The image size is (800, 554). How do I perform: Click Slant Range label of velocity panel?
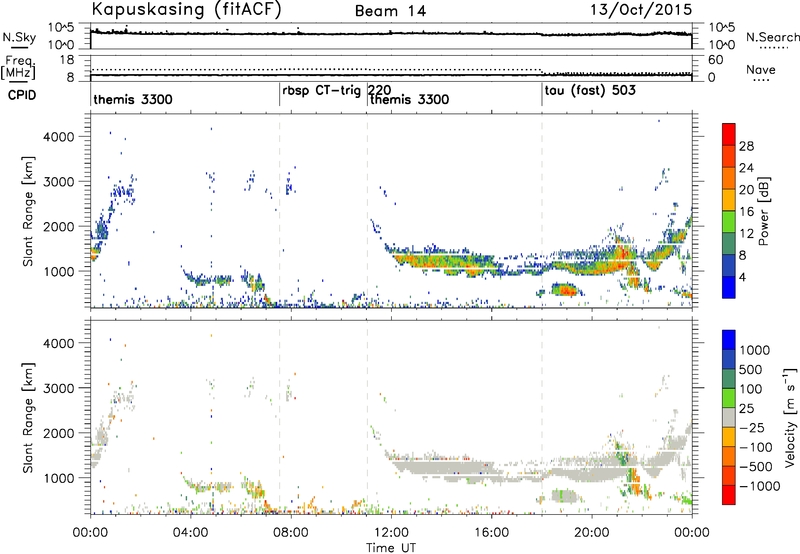coord(28,418)
